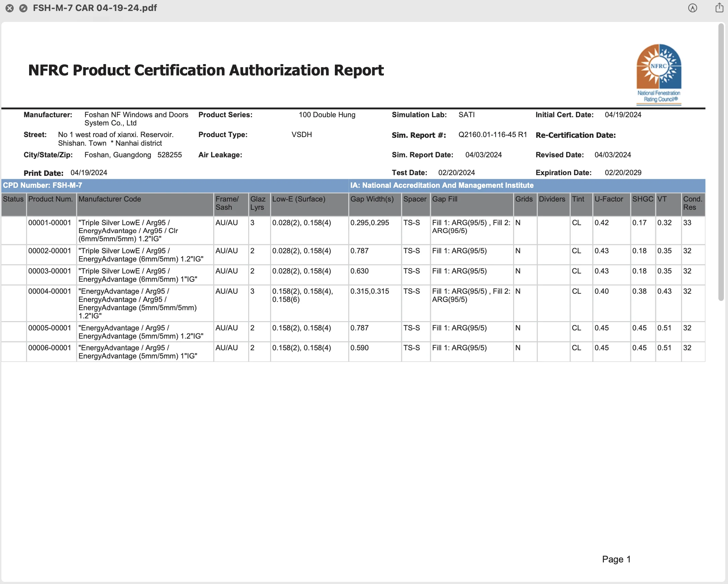Viewport: 728px width, 584px height.
Task: Close the Quick Look preview window
Action: pyautogui.click(x=10, y=8)
